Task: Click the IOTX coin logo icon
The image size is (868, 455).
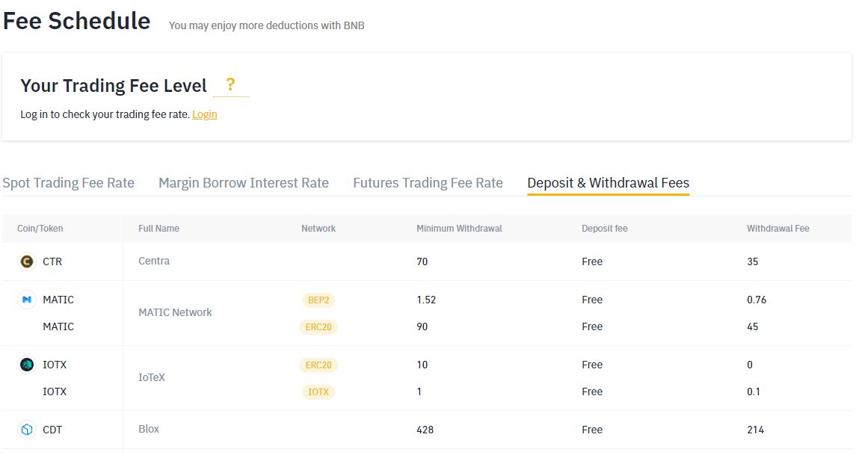Action: (27, 365)
